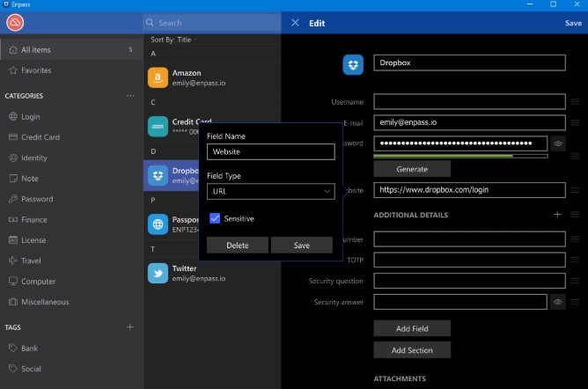588x389 pixels.
Task: Click the Dropbox item icon in editor
Action: (354, 64)
